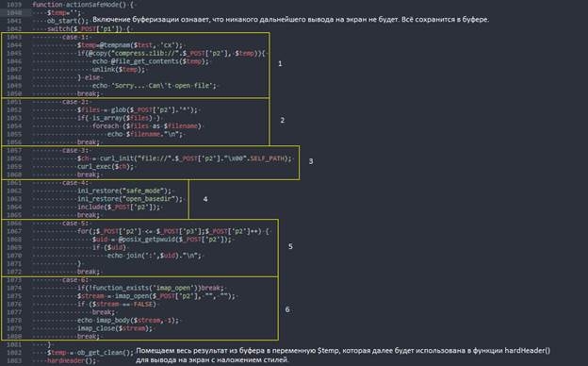Select the 'case 3:' line
588x366 pixels.
click(x=76, y=150)
